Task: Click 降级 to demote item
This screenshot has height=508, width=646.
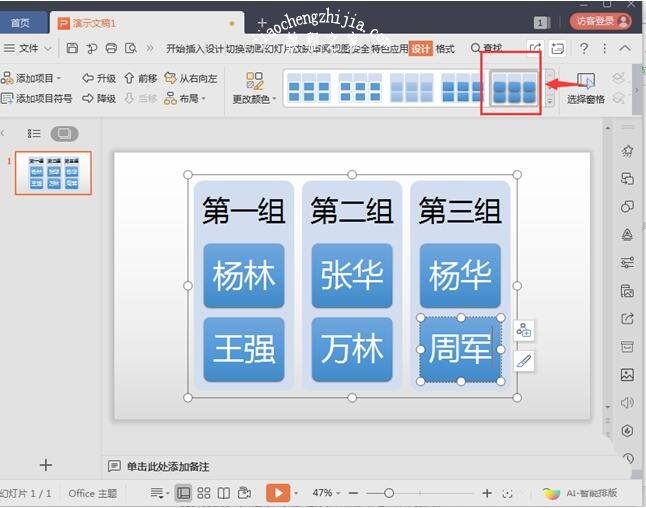Action: coord(99,98)
